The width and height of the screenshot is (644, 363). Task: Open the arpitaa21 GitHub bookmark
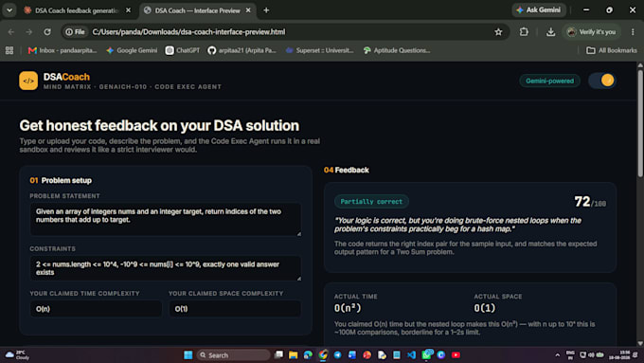[x=241, y=50]
